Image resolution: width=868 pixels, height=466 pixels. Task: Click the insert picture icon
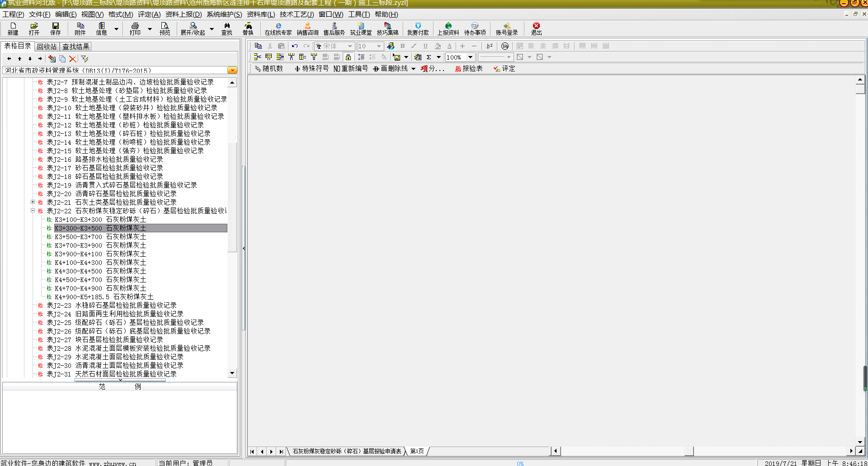tap(396, 57)
